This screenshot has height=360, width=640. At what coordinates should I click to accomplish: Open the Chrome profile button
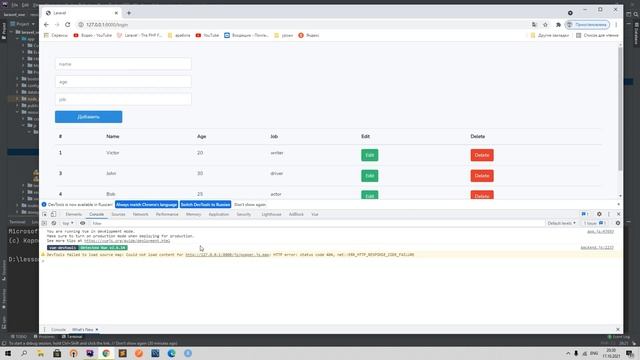[587, 24]
